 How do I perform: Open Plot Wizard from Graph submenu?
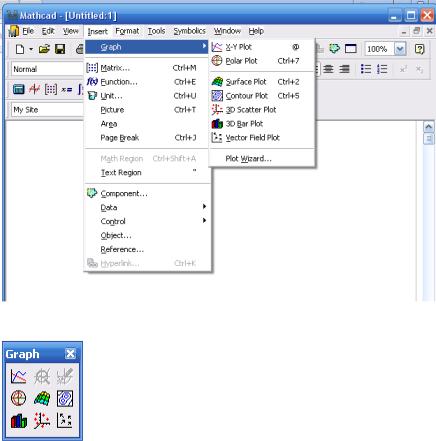pos(262,158)
